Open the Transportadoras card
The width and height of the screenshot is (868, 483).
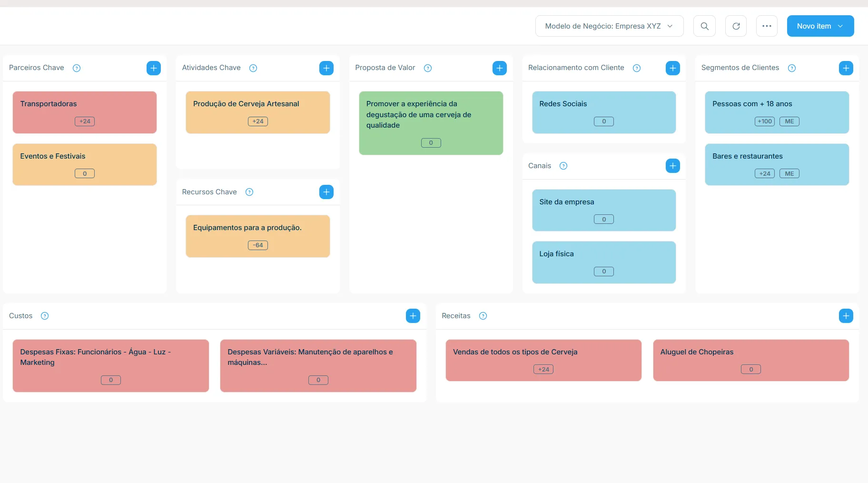[85, 112]
